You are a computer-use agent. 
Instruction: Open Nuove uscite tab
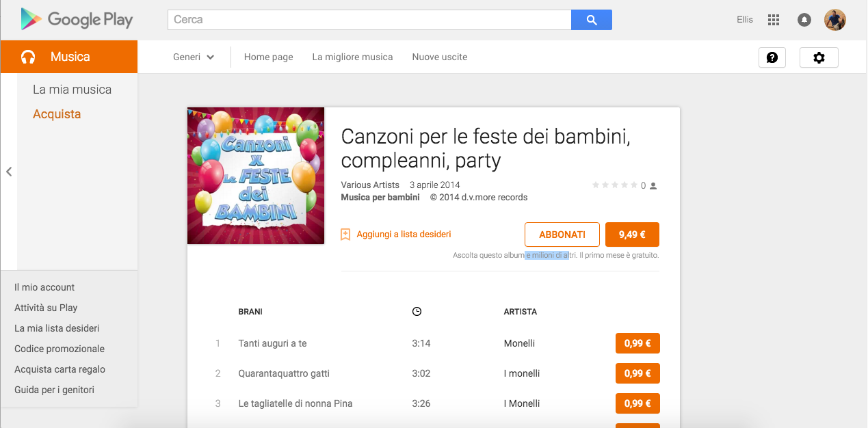pos(440,57)
